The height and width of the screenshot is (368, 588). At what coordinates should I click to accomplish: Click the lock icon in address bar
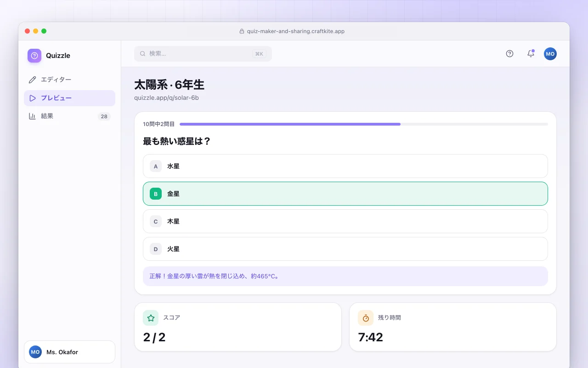[242, 31]
